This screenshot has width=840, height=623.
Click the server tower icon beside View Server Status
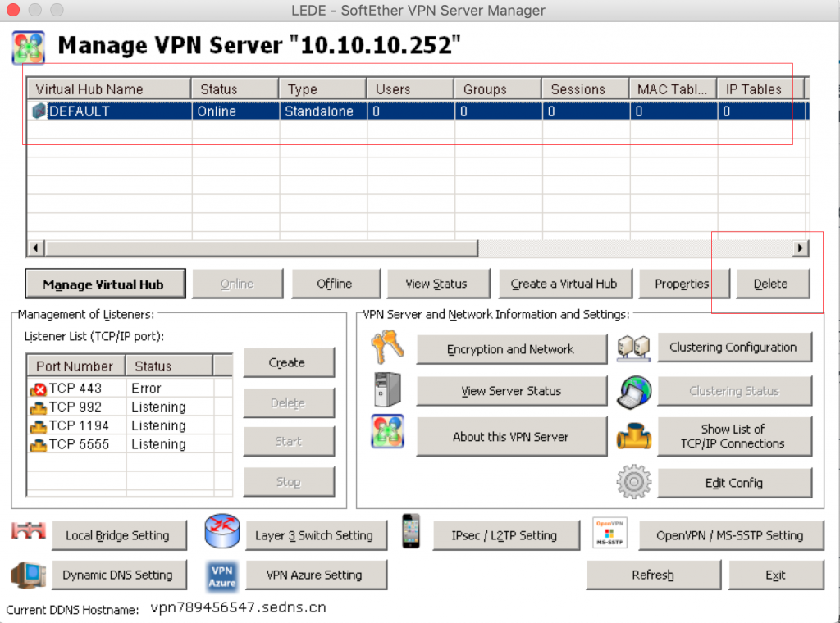tap(387, 389)
